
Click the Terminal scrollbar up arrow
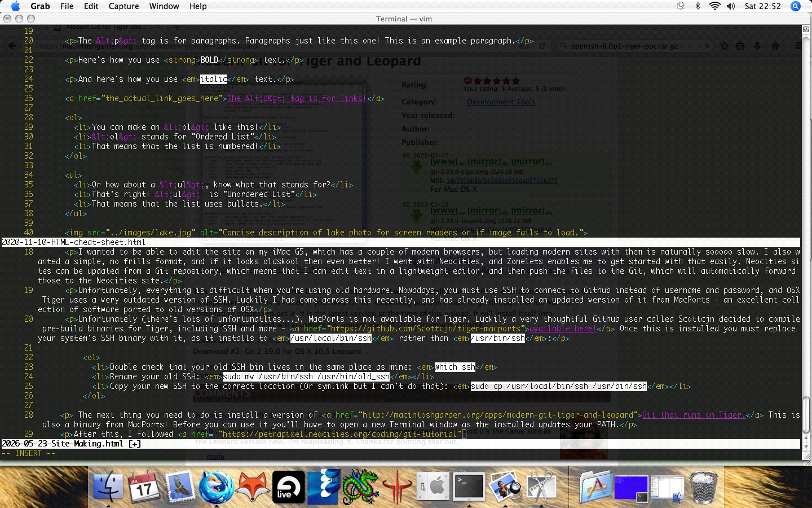pos(806,438)
